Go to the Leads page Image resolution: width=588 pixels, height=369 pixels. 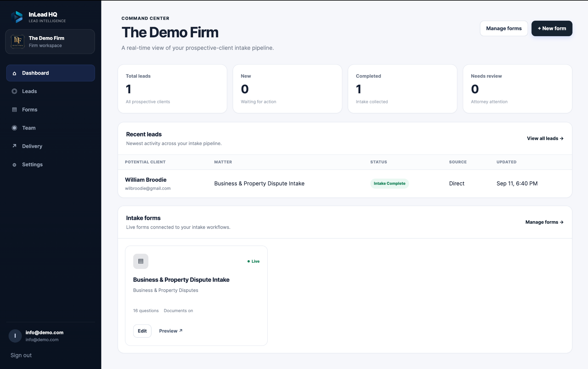coord(51,91)
